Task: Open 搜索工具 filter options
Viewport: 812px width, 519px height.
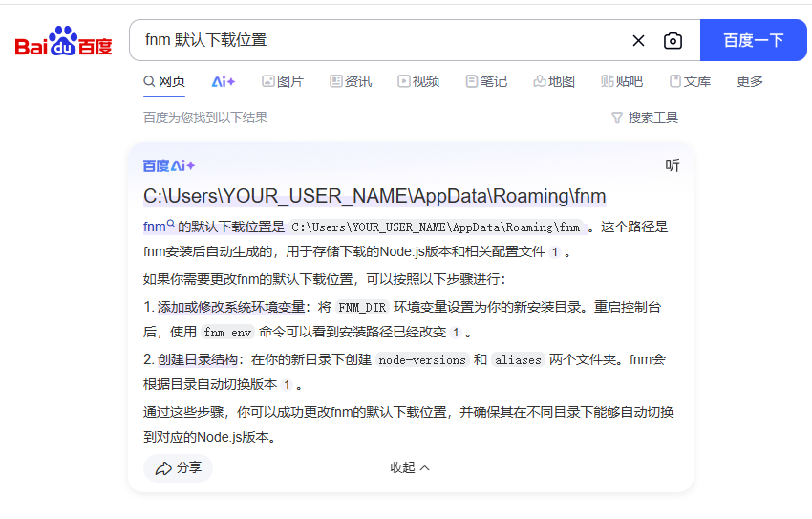Action: pos(645,119)
